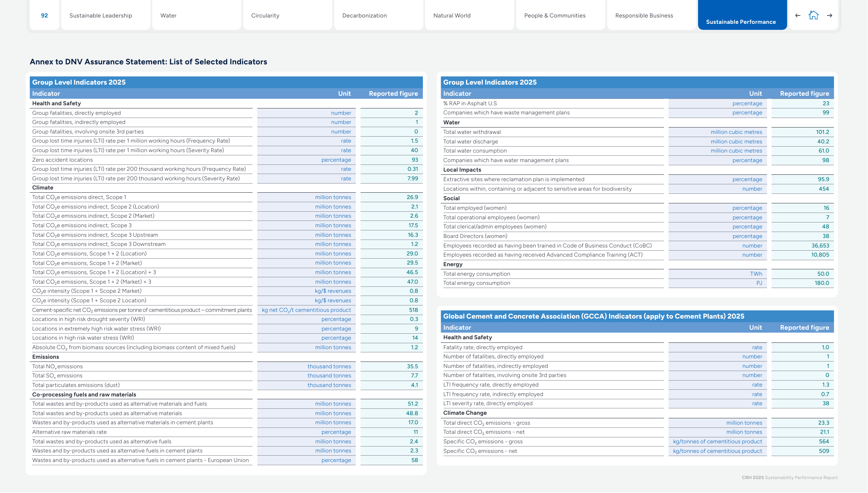Viewport: 868px width, 493px height.
Task: Click 'LTI frequency rate, indirectly employed'
Action: tap(493, 394)
